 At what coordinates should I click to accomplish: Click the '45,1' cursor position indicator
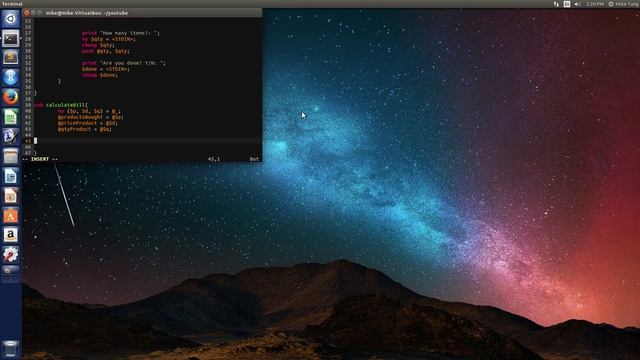[214, 159]
